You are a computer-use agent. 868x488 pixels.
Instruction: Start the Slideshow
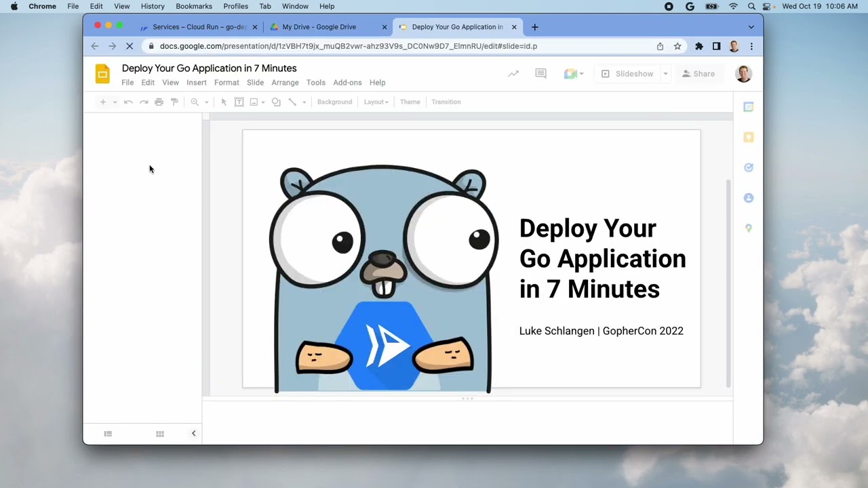pos(627,74)
